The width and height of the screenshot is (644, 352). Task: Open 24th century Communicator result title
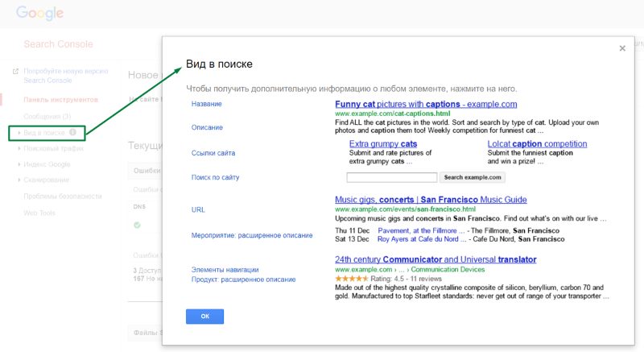pyautogui.click(x=436, y=259)
